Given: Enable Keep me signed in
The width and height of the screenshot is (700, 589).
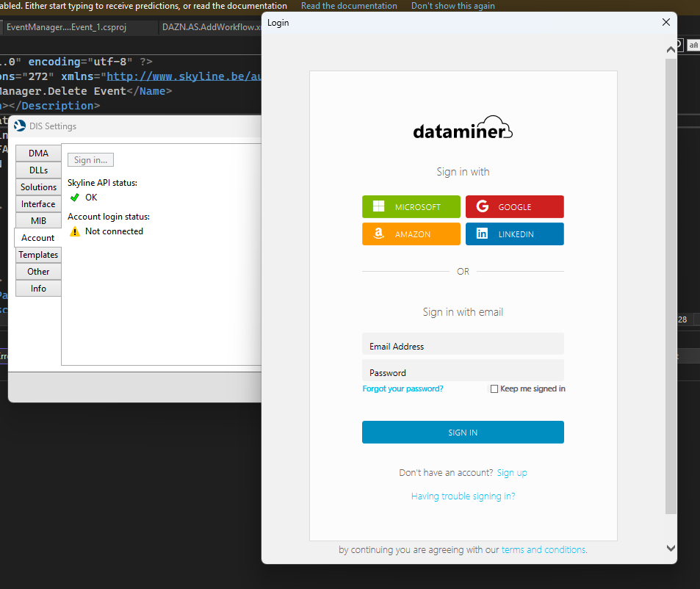Looking at the screenshot, I should click(494, 389).
